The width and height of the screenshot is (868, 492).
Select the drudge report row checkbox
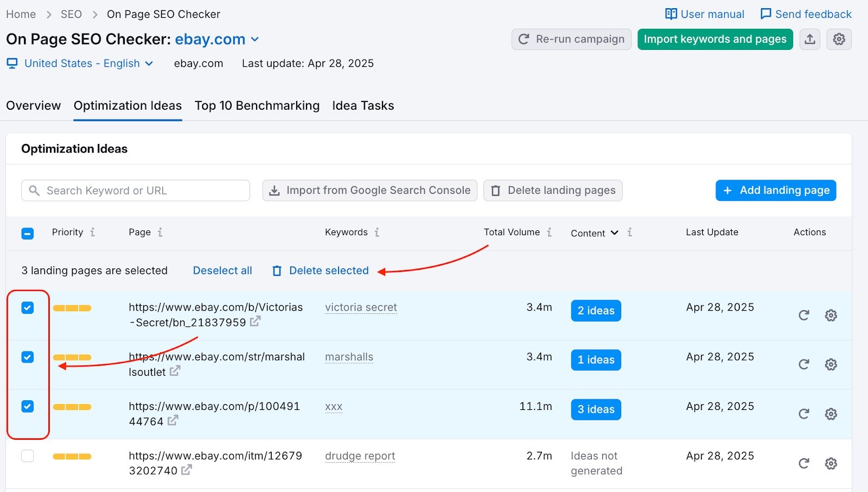(x=27, y=456)
